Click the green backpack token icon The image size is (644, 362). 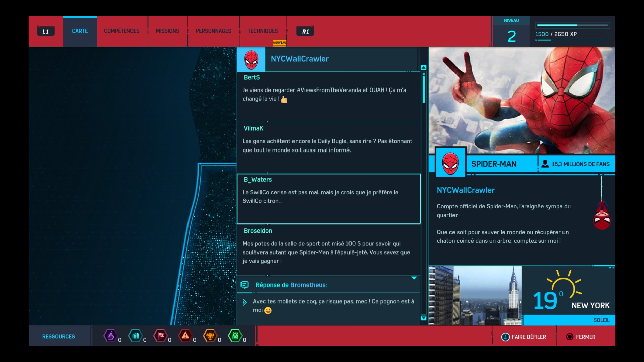click(235, 336)
